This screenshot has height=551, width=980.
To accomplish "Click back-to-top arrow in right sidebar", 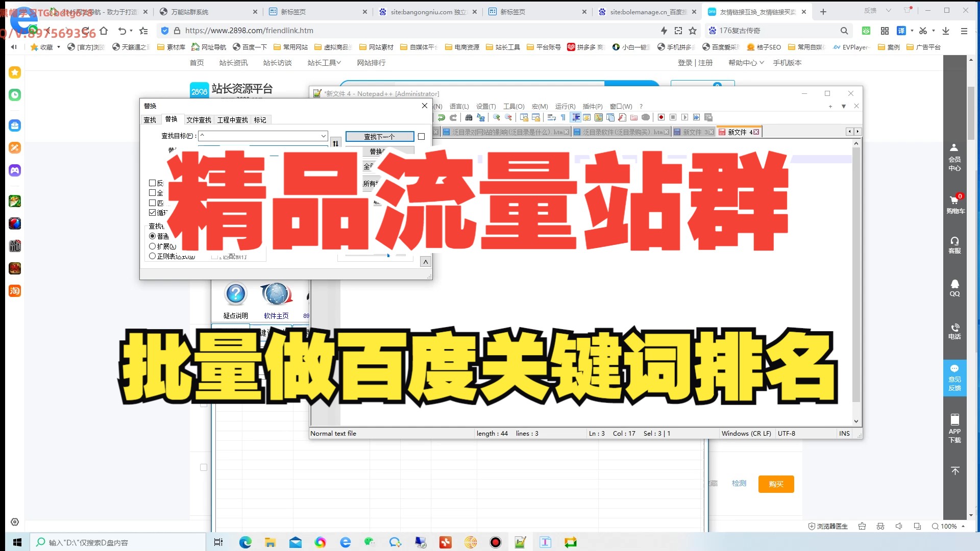I will click(x=955, y=470).
